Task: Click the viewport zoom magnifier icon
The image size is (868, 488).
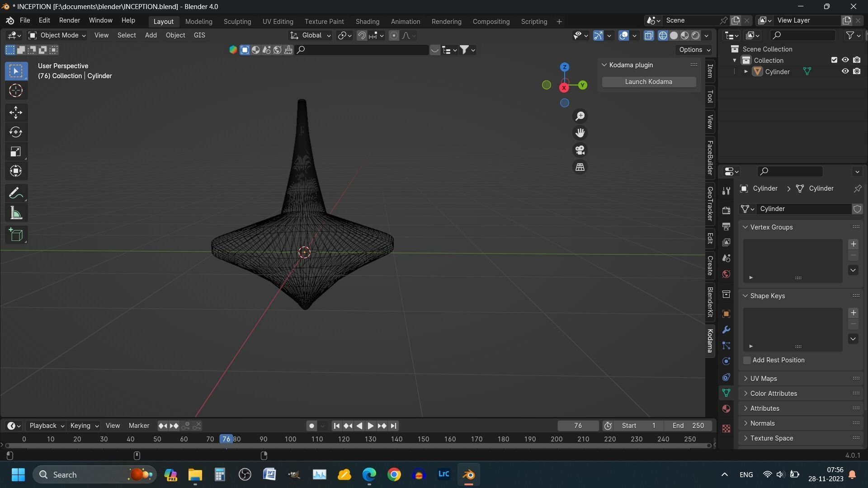Action: pyautogui.click(x=580, y=116)
